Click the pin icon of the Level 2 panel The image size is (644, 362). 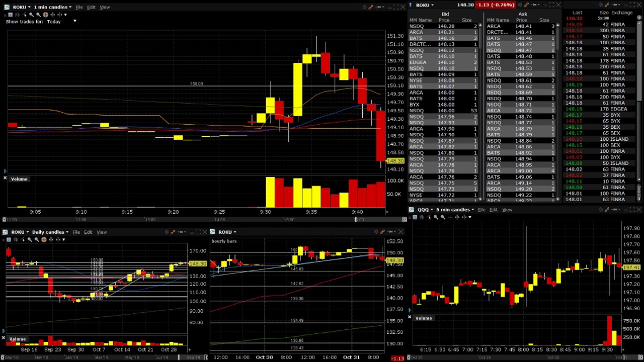(x=534, y=5)
